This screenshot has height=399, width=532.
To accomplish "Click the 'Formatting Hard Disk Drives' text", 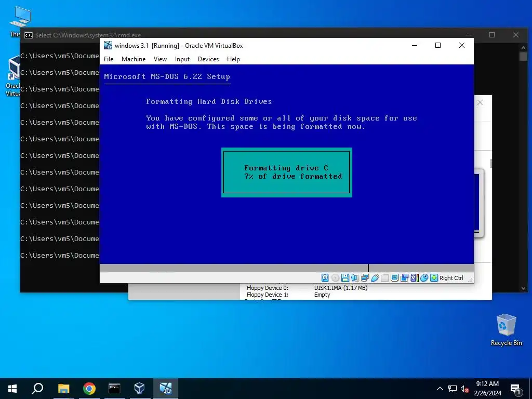I will click(209, 101).
